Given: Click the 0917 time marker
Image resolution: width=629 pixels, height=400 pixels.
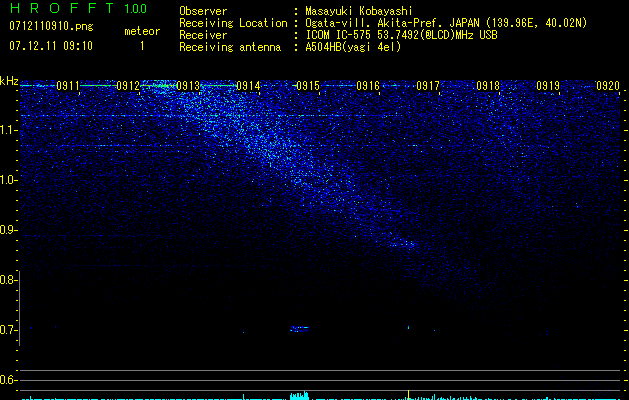Looking at the screenshot, I should 428,86.
